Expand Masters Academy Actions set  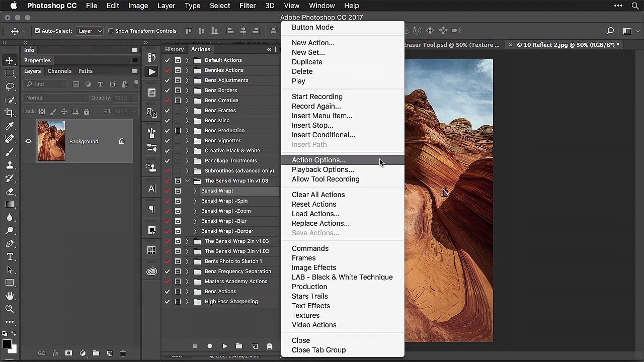[x=187, y=282]
